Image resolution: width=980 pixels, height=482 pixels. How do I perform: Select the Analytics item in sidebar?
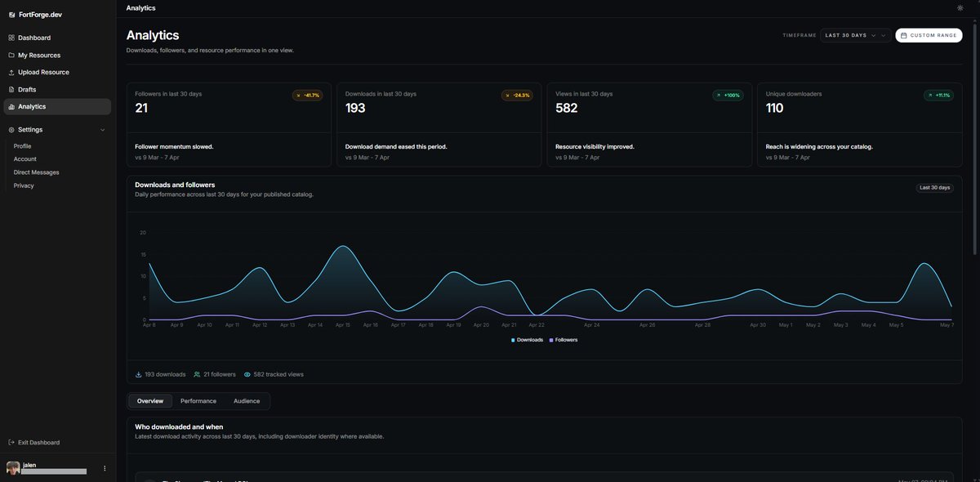pyautogui.click(x=57, y=107)
